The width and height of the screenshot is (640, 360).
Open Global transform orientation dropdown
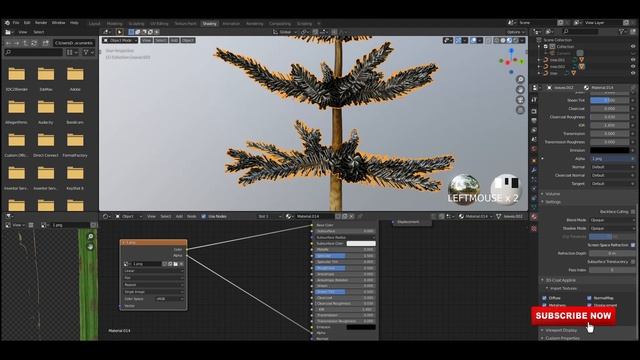pyautogui.click(x=285, y=32)
